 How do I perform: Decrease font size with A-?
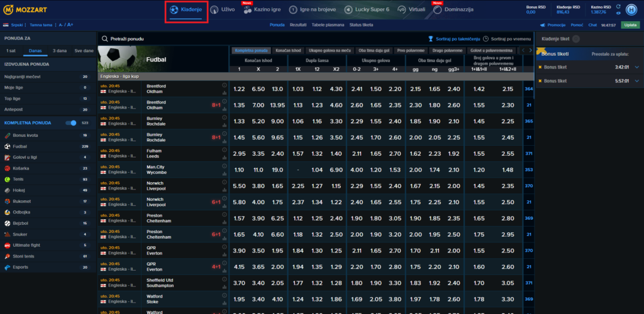point(61,25)
